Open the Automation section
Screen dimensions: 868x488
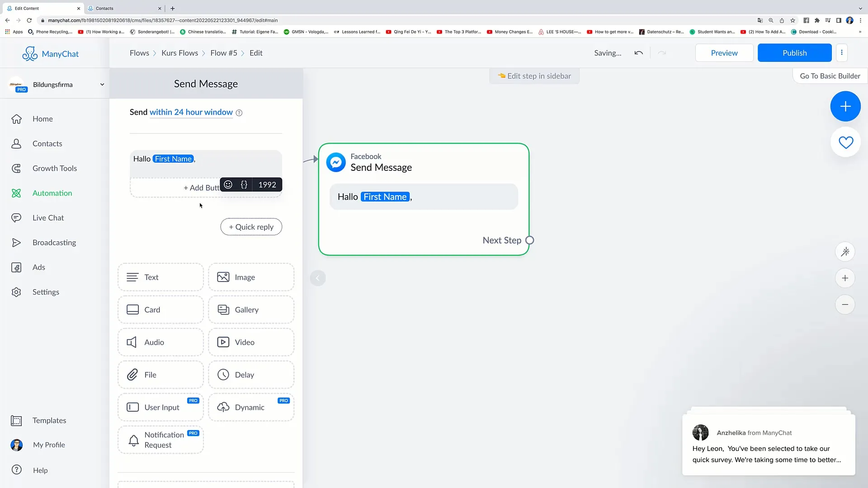[52, 193]
